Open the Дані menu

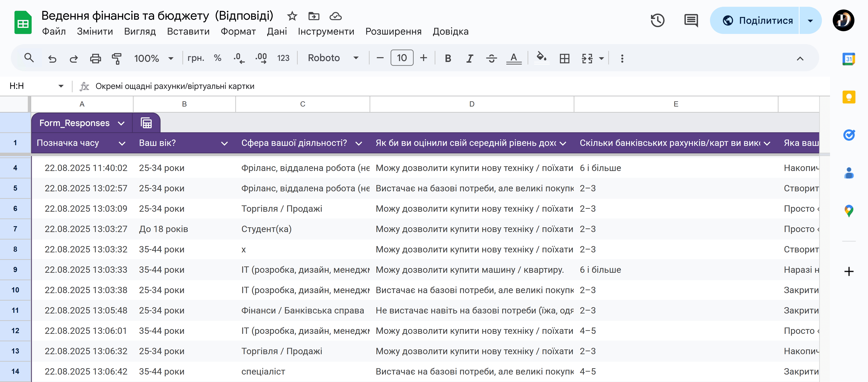click(277, 31)
